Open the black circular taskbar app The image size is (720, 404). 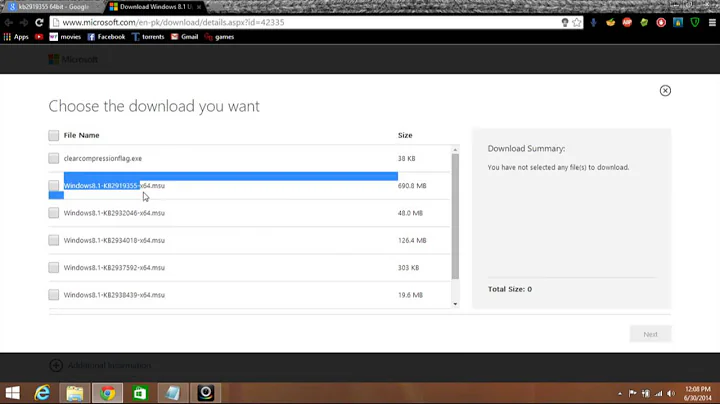coord(206,393)
